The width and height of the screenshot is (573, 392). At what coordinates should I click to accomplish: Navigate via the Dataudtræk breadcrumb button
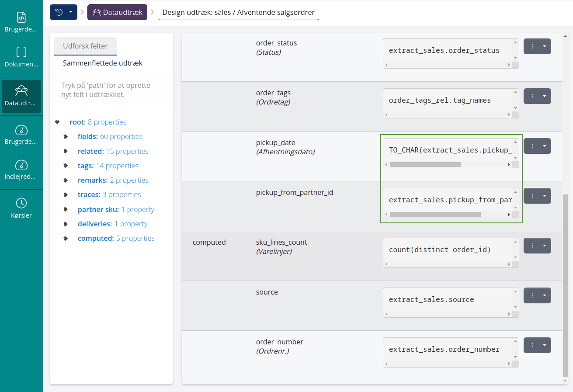[x=117, y=12]
